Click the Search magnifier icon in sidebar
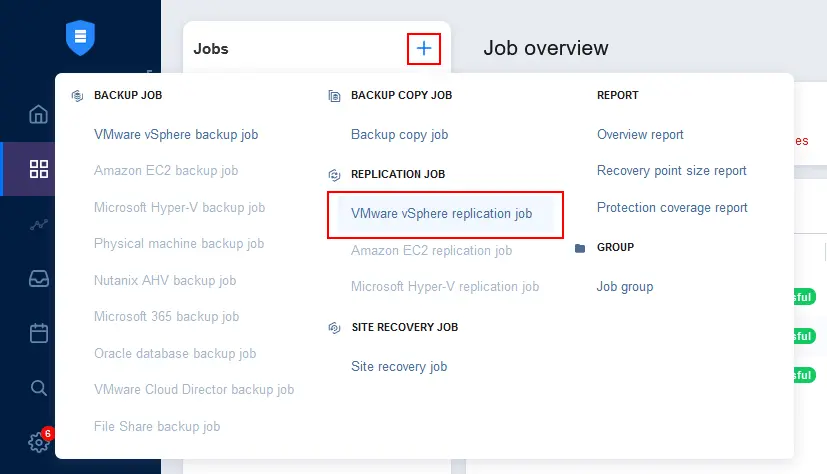The height and width of the screenshot is (474, 827). point(39,388)
